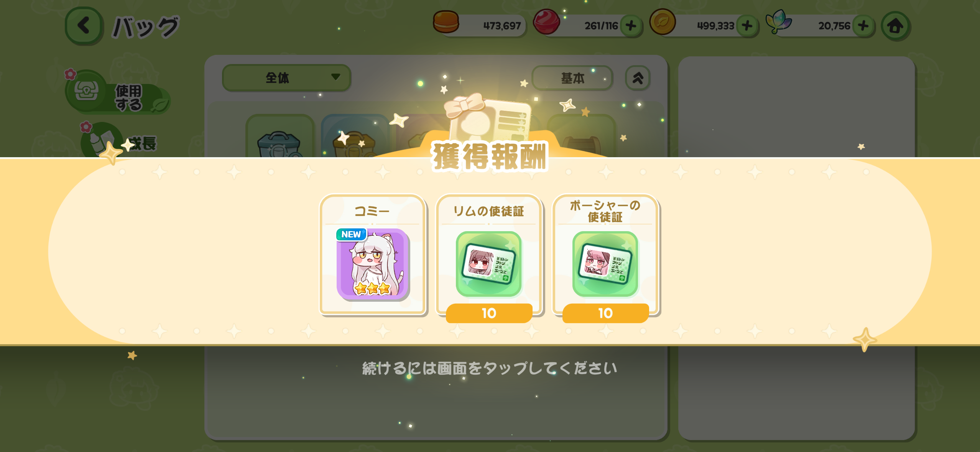The width and height of the screenshot is (980, 452).
Task: Collapse list with double chevron button
Action: click(x=638, y=78)
